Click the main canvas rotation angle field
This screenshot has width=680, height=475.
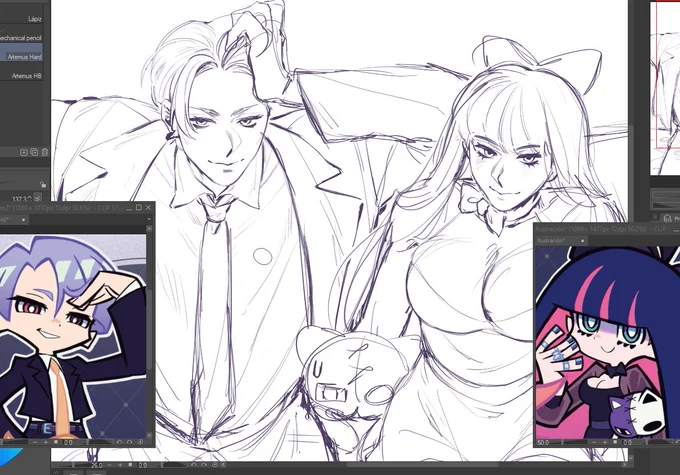pyautogui.click(x=143, y=465)
